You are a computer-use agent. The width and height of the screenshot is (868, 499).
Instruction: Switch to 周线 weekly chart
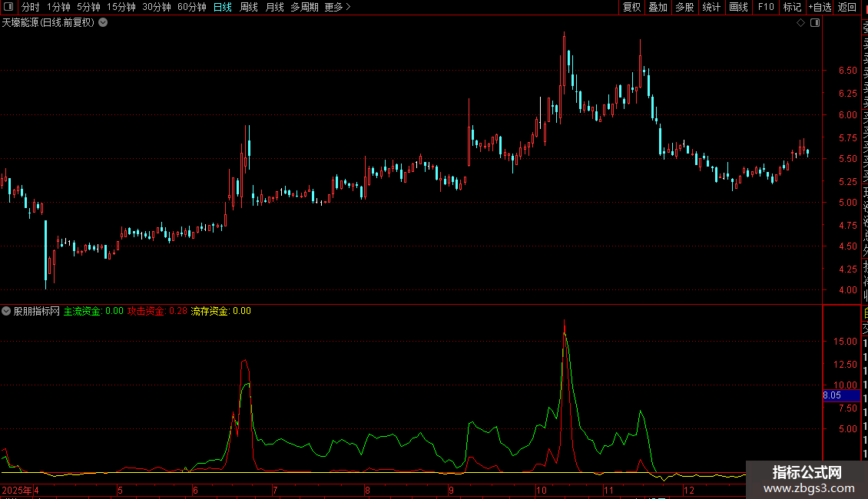pos(249,7)
